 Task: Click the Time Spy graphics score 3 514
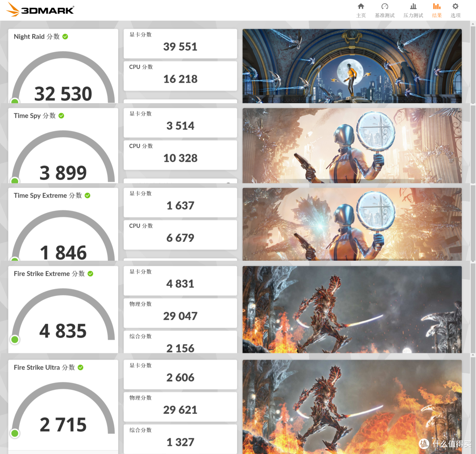pyautogui.click(x=180, y=126)
